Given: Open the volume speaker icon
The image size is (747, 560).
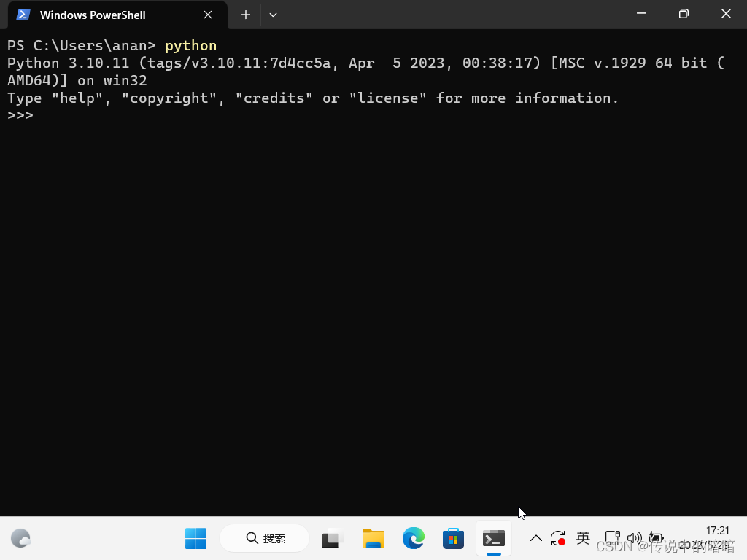Looking at the screenshot, I should coord(634,539).
